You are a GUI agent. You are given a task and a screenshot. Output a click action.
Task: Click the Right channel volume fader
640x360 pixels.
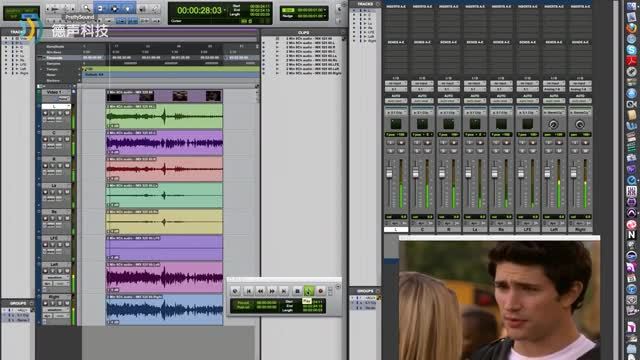point(573,173)
